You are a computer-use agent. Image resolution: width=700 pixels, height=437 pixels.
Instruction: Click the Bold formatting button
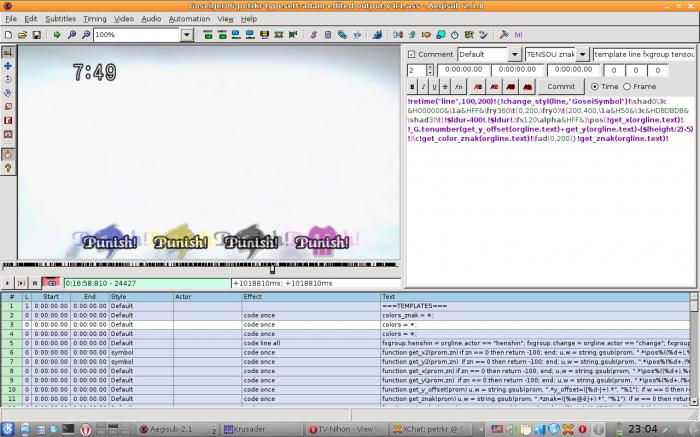[x=412, y=87]
